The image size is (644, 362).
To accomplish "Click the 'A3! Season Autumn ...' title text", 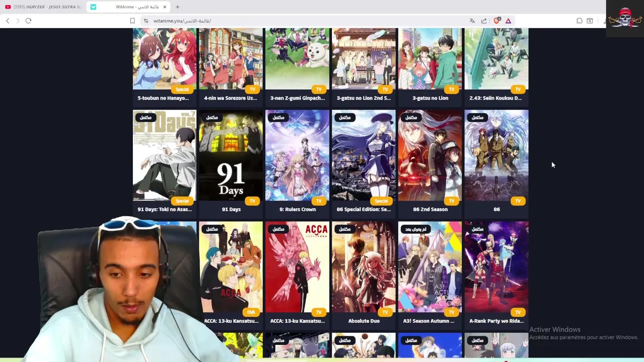I will point(429,321).
